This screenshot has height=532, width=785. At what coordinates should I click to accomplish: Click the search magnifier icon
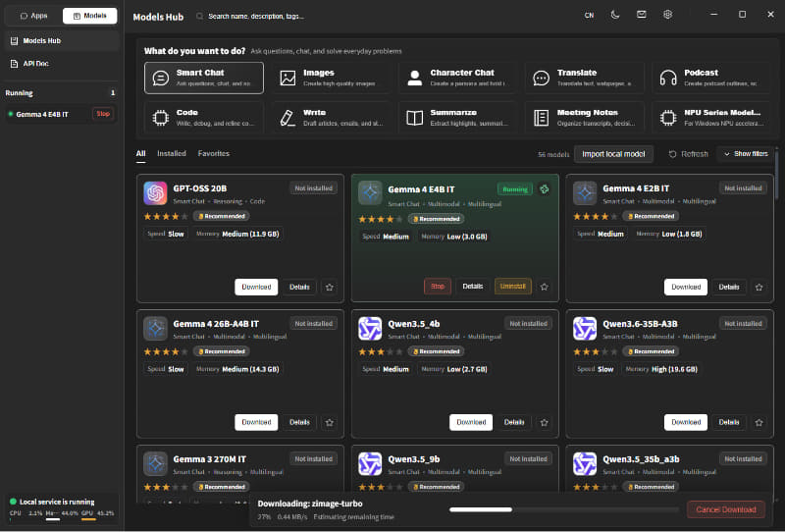(x=199, y=16)
